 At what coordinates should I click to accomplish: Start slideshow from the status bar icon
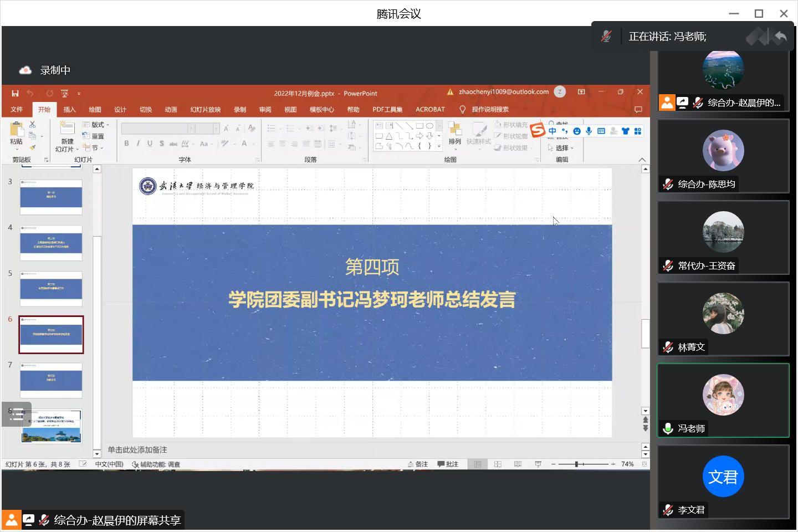pos(538,464)
